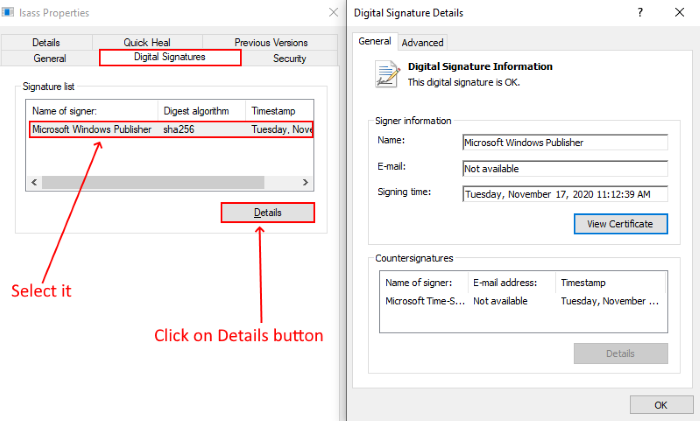Click the Name of signer column header in Signature list
This screenshot has height=421, width=700.
92,111
